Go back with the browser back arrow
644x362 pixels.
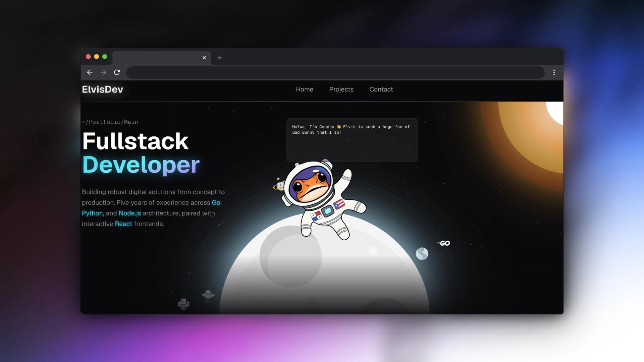[90, 72]
